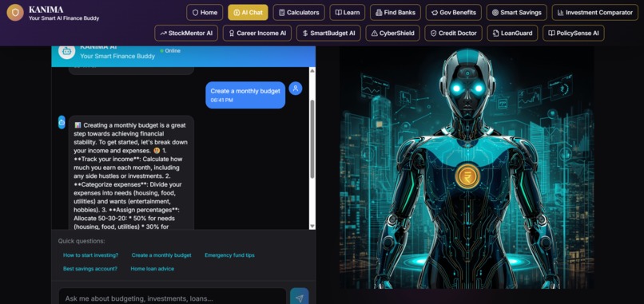Click the user avatar beside sent message

coord(296,89)
